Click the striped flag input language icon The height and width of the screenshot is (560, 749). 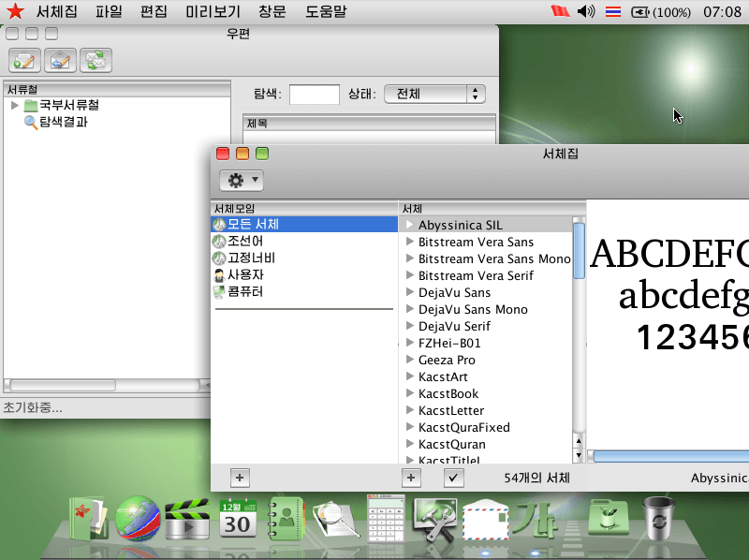click(x=613, y=11)
